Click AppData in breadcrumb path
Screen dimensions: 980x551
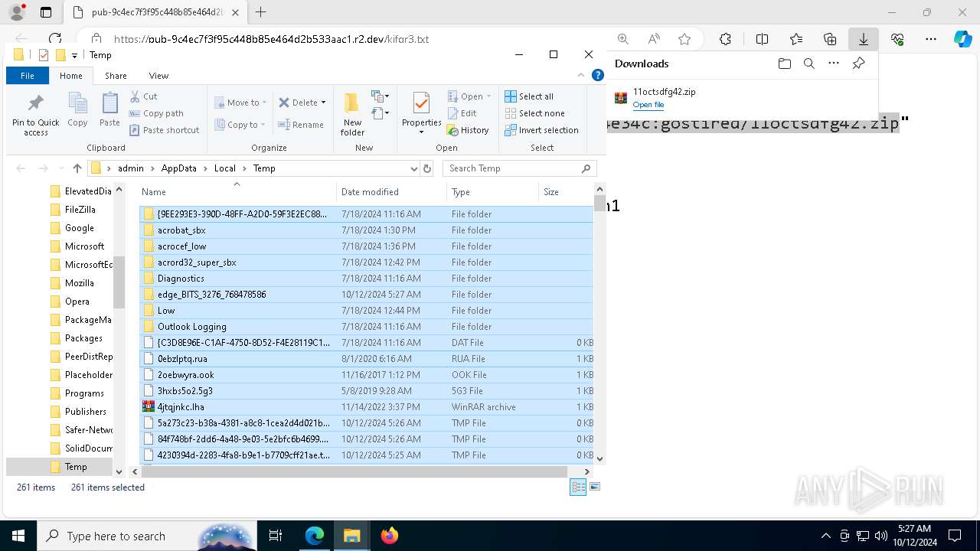tap(178, 168)
